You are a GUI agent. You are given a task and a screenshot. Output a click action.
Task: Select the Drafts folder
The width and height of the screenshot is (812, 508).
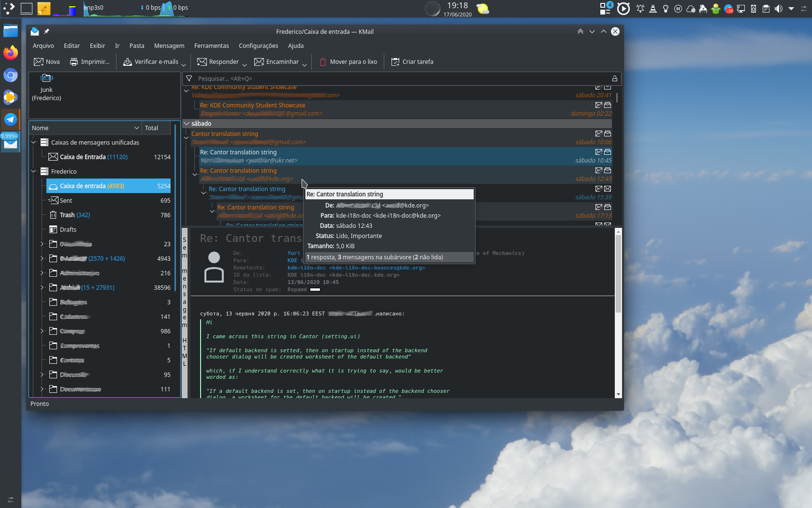(108, 229)
